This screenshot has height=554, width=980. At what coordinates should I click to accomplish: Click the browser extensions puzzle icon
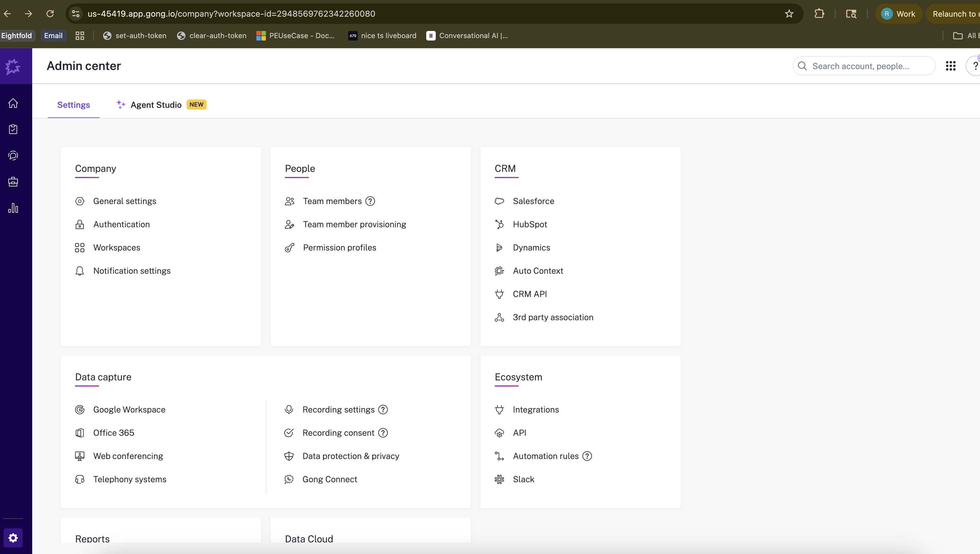click(819, 14)
